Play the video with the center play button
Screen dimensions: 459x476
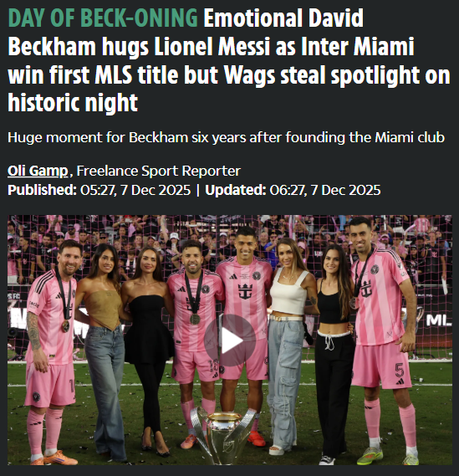coord(230,340)
